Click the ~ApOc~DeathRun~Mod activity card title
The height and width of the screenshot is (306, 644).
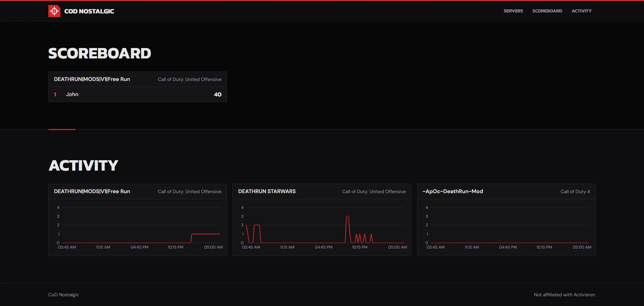(x=453, y=191)
